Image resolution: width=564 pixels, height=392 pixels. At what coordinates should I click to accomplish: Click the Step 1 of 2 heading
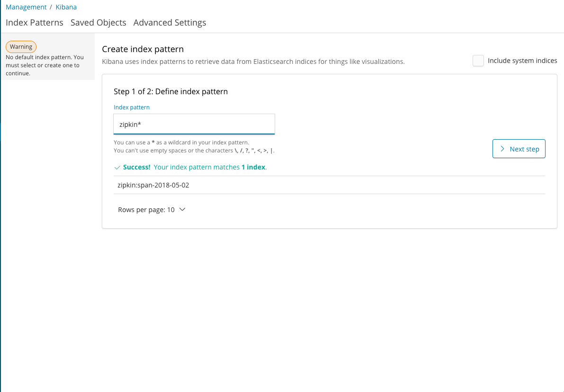[x=171, y=91]
